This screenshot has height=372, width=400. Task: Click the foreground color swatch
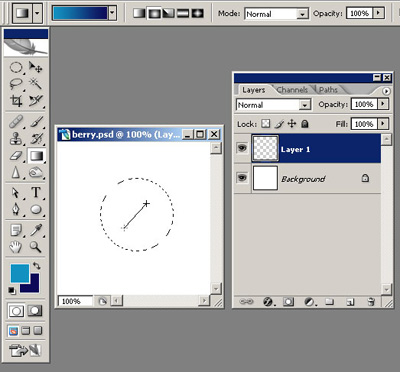[x=20, y=273]
